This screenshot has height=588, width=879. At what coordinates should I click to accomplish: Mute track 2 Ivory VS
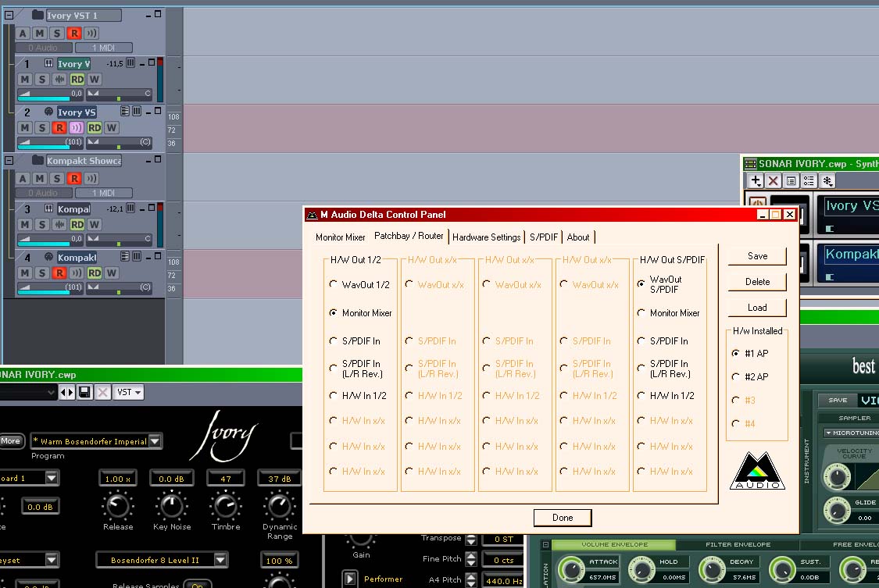point(25,128)
